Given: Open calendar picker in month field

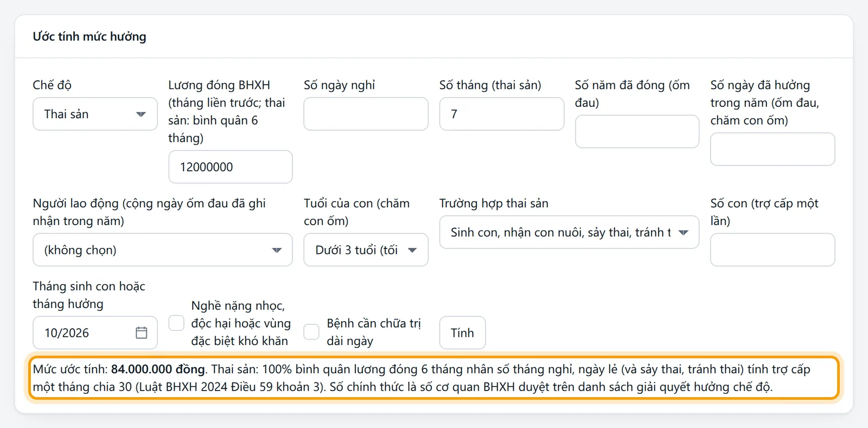Looking at the screenshot, I should (x=141, y=333).
